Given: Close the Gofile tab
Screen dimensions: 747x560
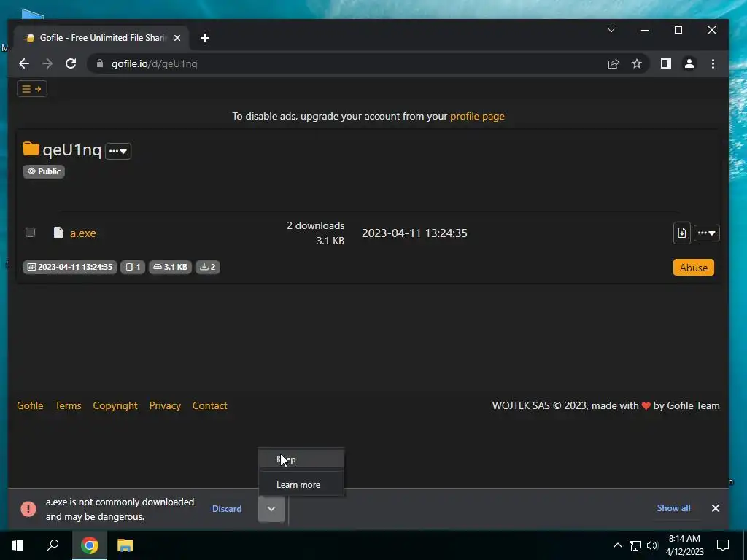Looking at the screenshot, I should point(177,38).
